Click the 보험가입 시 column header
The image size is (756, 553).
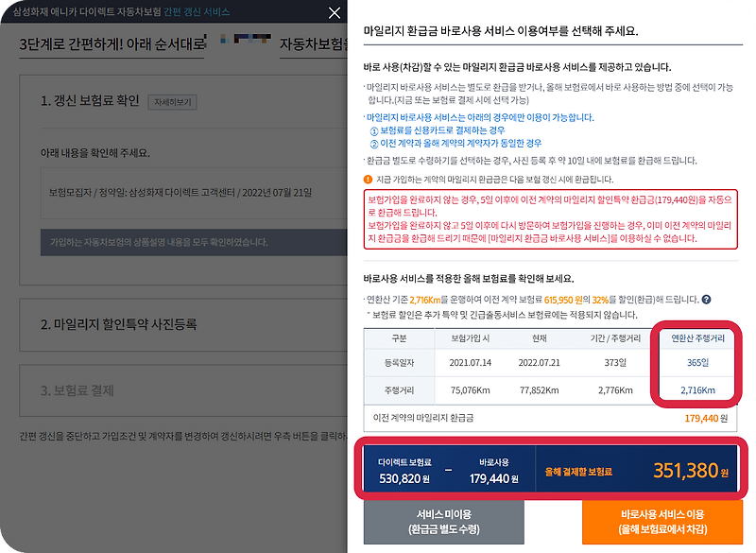pyautogui.click(x=470, y=338)
